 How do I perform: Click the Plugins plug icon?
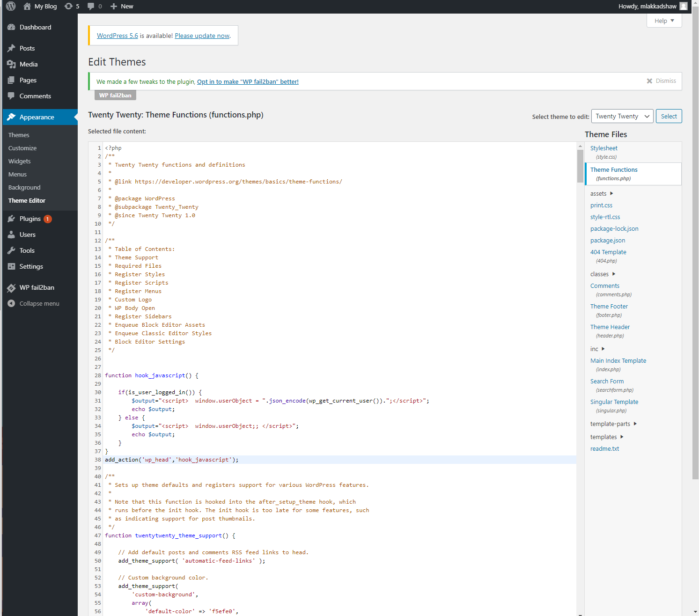pyautogui.click(x=11, y=219)
